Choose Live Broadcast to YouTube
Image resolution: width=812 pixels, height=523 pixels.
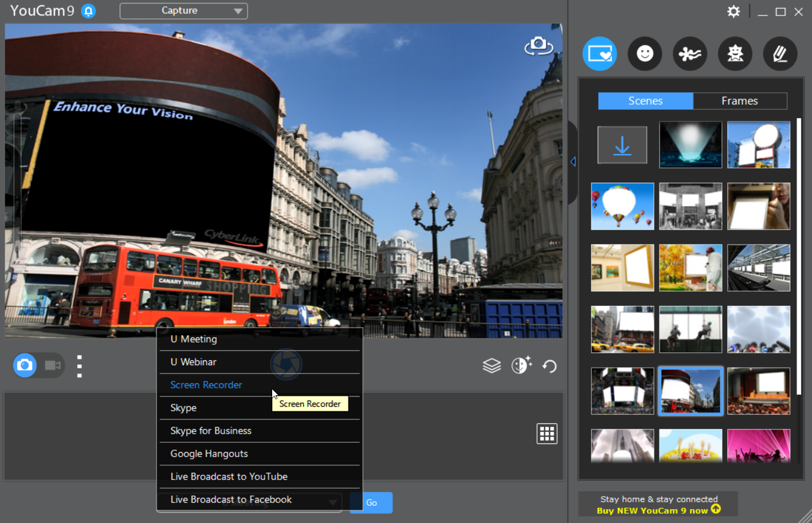[x=260, y=477]
